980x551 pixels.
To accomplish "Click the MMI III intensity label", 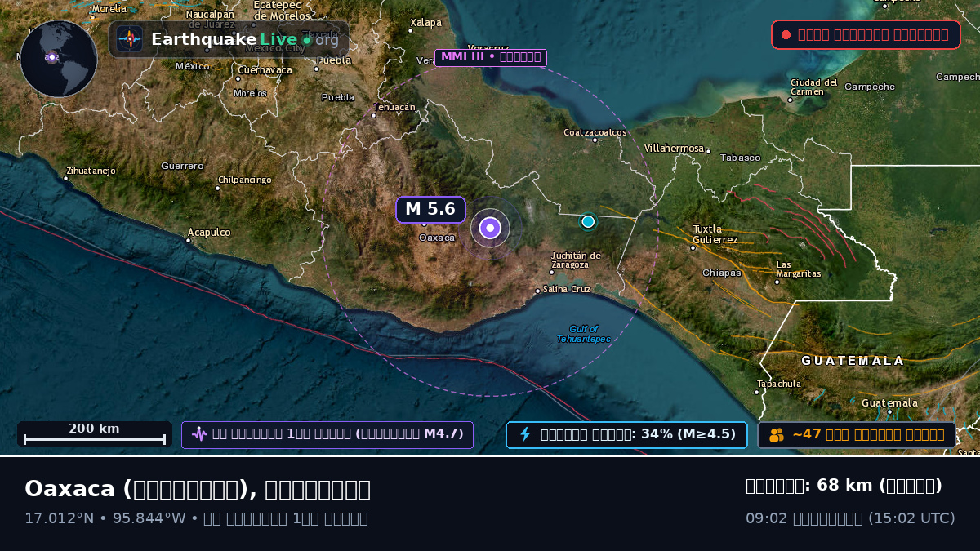I will tap(491, 57).
